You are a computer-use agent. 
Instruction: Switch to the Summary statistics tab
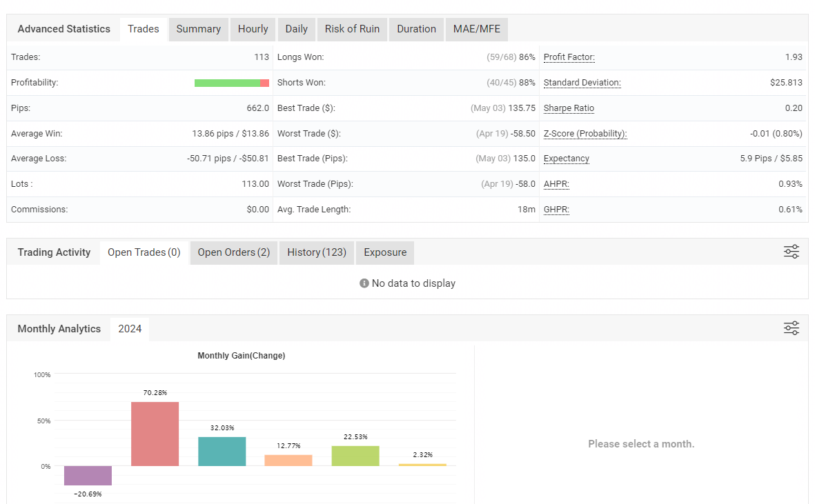(x=198, y=29)
